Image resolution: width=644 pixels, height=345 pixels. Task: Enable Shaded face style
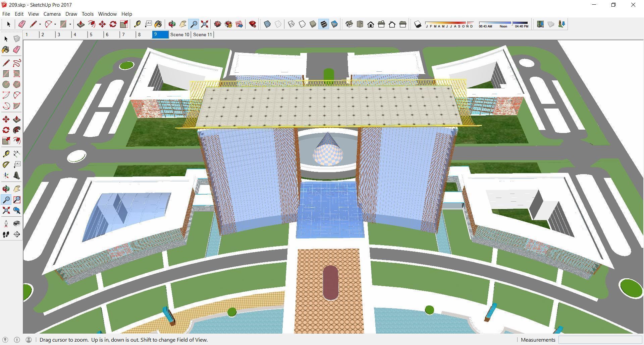(313, 24)
